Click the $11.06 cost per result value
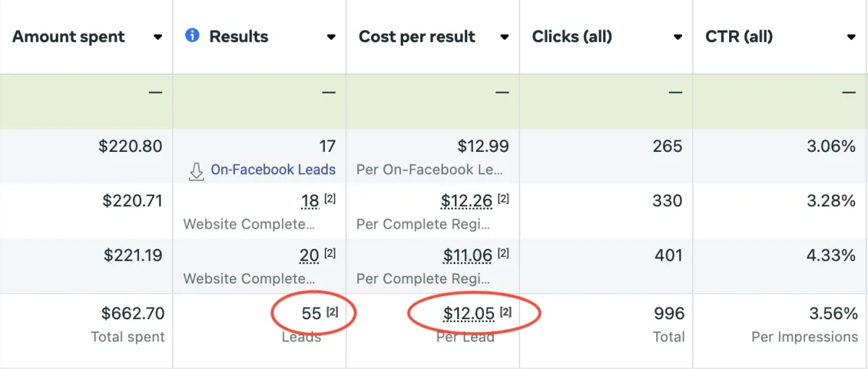This screenshot has height=369, width=868. pyautogui.click(x=467, y=255)
